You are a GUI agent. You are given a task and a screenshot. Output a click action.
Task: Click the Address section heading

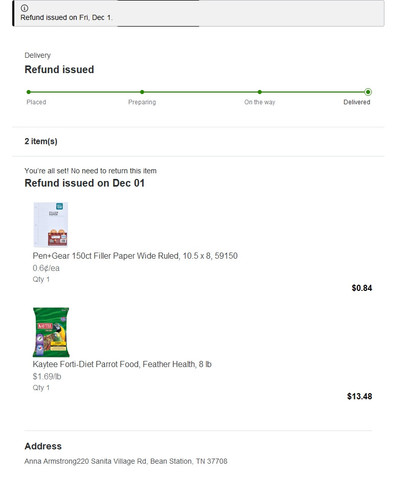43,446
